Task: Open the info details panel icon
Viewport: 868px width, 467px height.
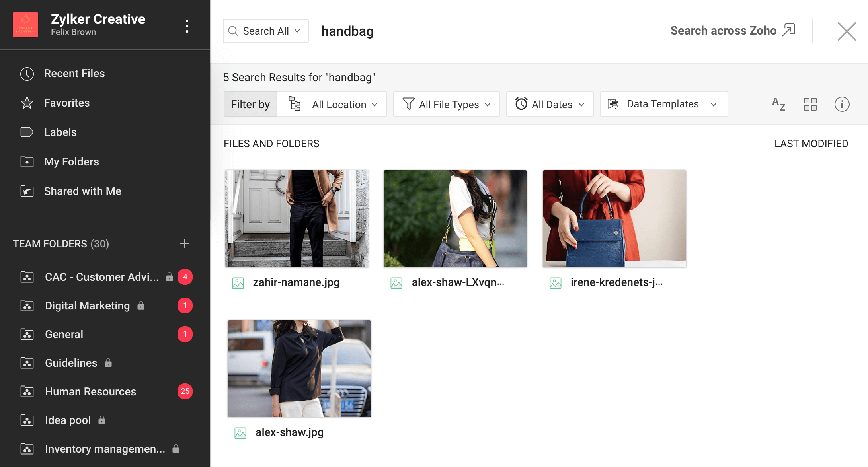Action: coord(842,104)
